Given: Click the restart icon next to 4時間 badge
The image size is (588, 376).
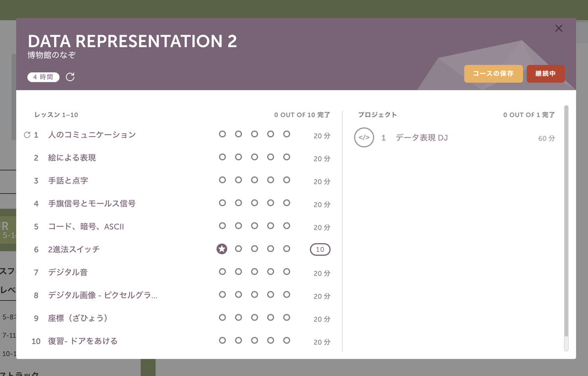Looking at the screenshot, I should 70,77.
